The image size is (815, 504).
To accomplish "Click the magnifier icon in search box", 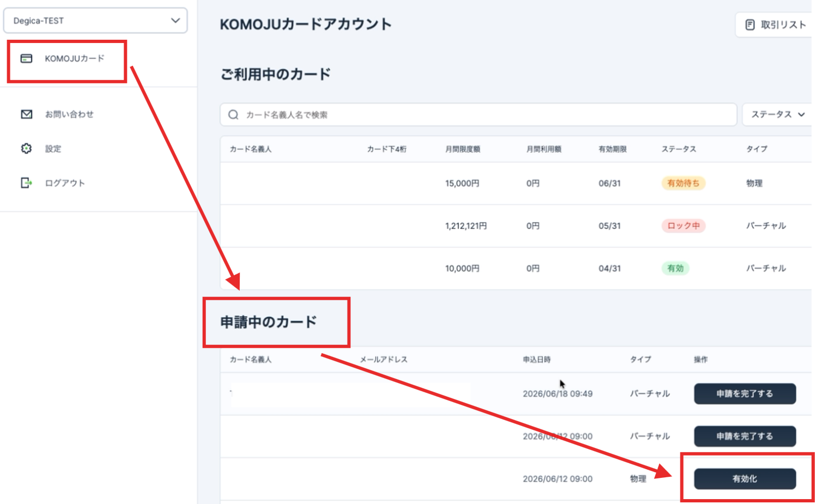I will tap(233, 114).
